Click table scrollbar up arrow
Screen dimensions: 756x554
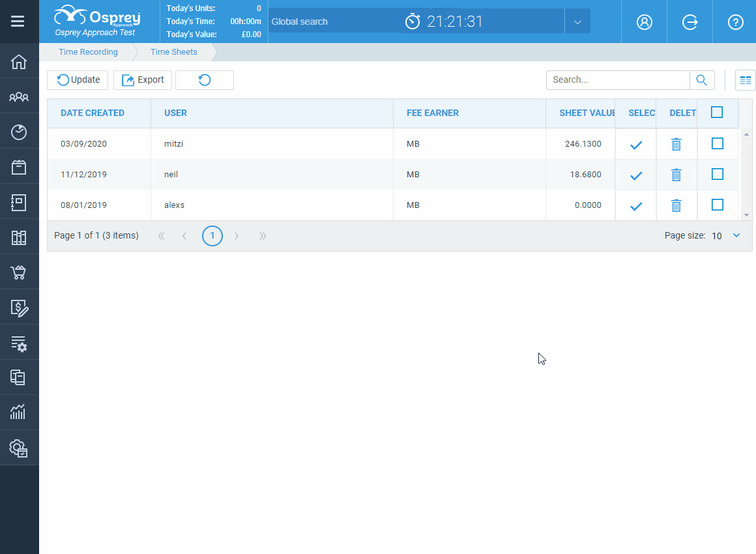point(746,134)
